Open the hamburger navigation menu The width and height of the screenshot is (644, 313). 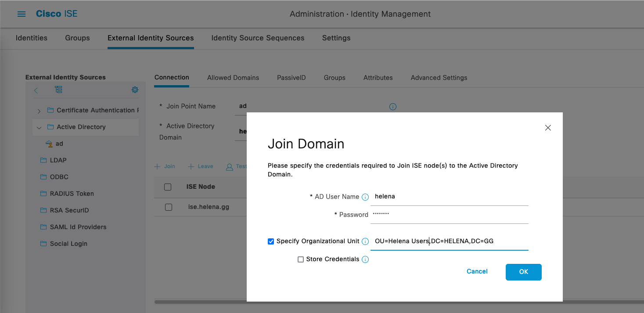coord(21,14)
